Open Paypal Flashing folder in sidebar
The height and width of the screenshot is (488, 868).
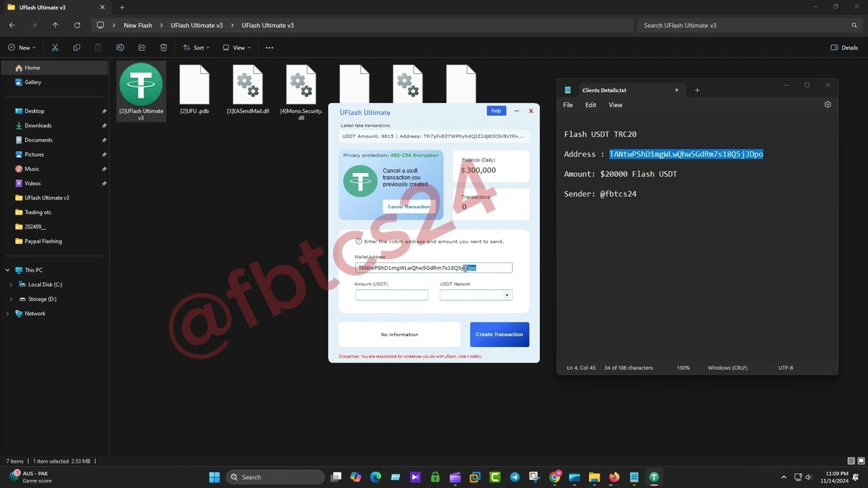click(54, 241)
